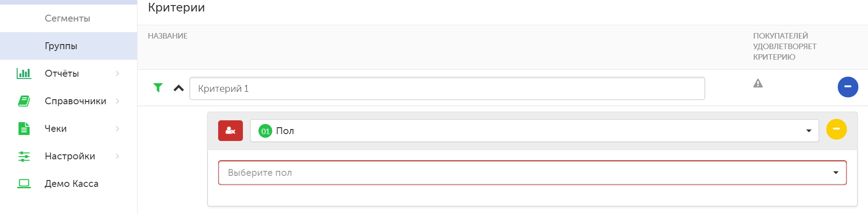The height and width of the screenshot is (214, 868).
Task: Click the warning triangle icon
Action: coord(758,83)
